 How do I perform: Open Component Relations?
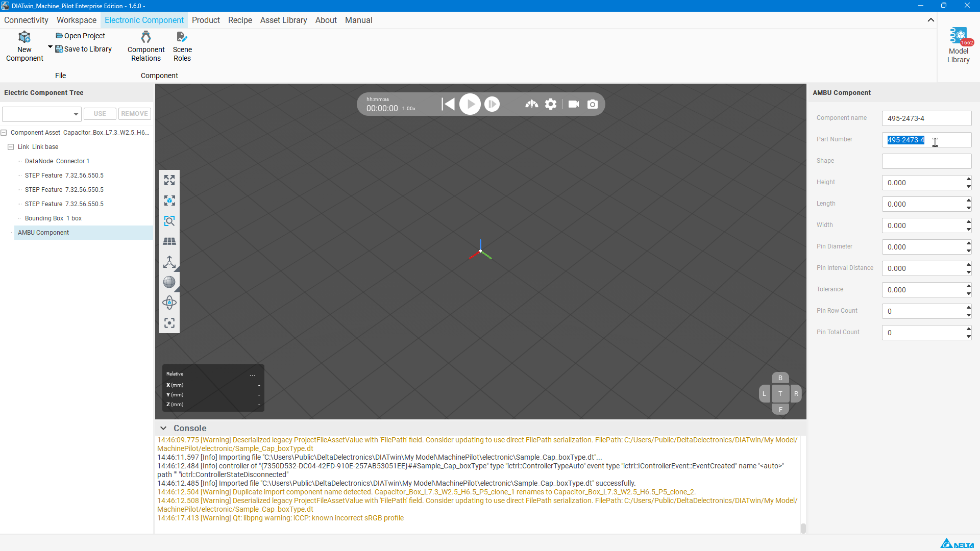pos(146,46)
